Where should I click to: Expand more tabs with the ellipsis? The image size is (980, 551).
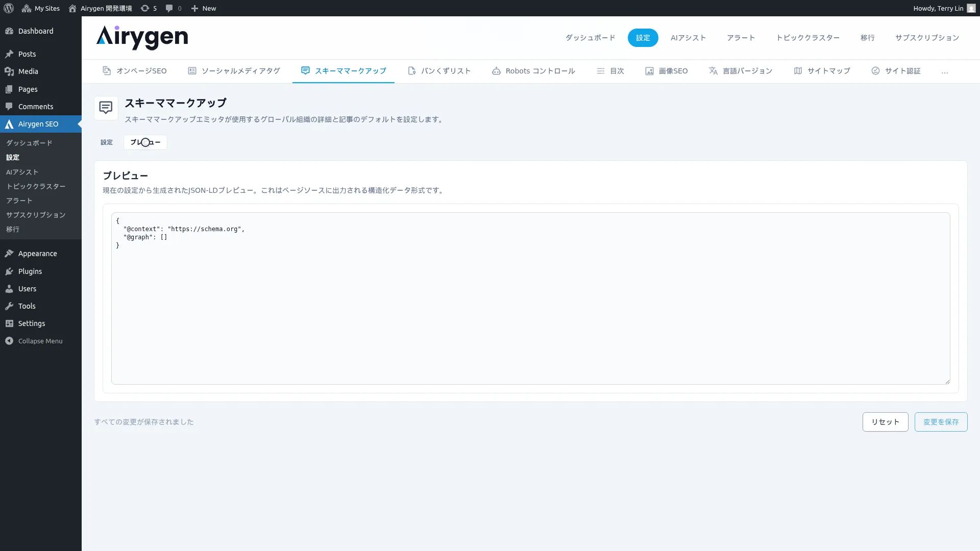pos(945,71)
